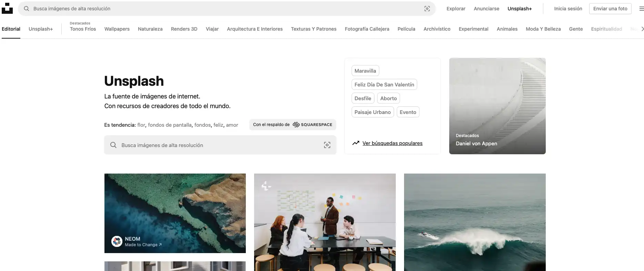Open the Renders 3D category
Image resolution: width=644 pixels, height=271 pixels.
(184, 29)
